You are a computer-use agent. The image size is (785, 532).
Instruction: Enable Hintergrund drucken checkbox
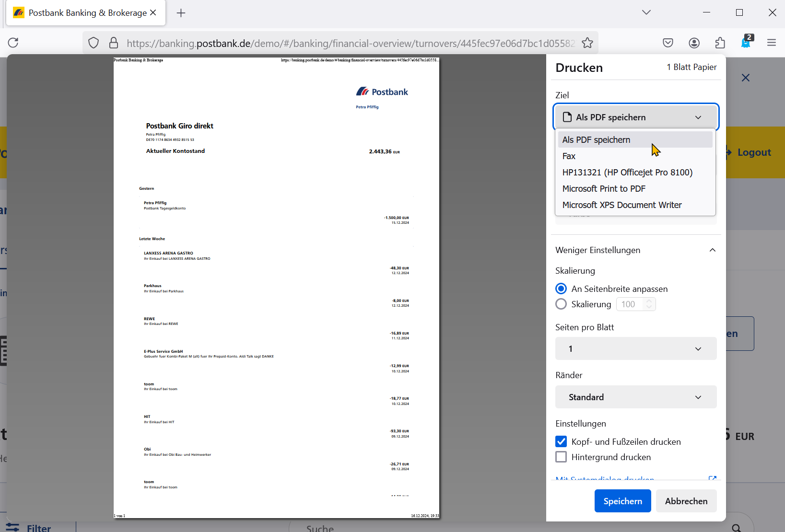pos(561,457)
